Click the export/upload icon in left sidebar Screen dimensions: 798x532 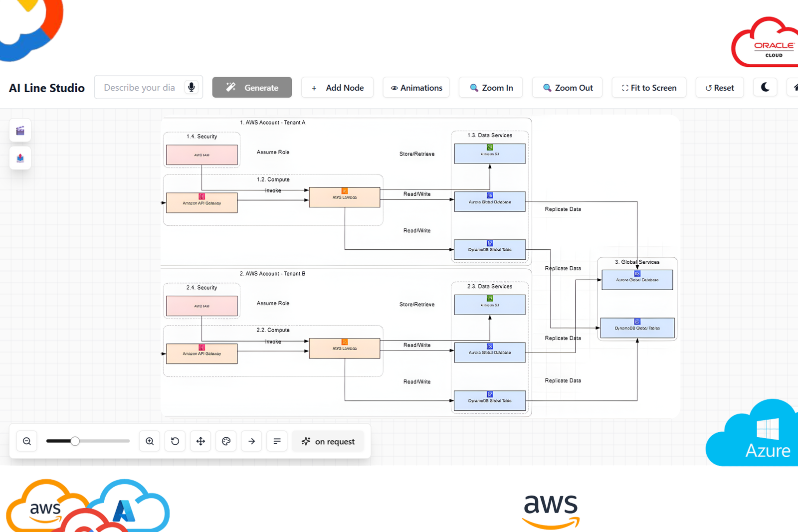[20, 158]
